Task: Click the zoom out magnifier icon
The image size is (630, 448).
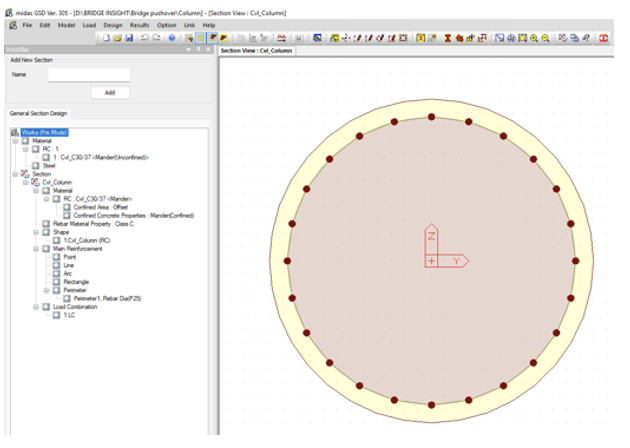Action: (545, 37)
